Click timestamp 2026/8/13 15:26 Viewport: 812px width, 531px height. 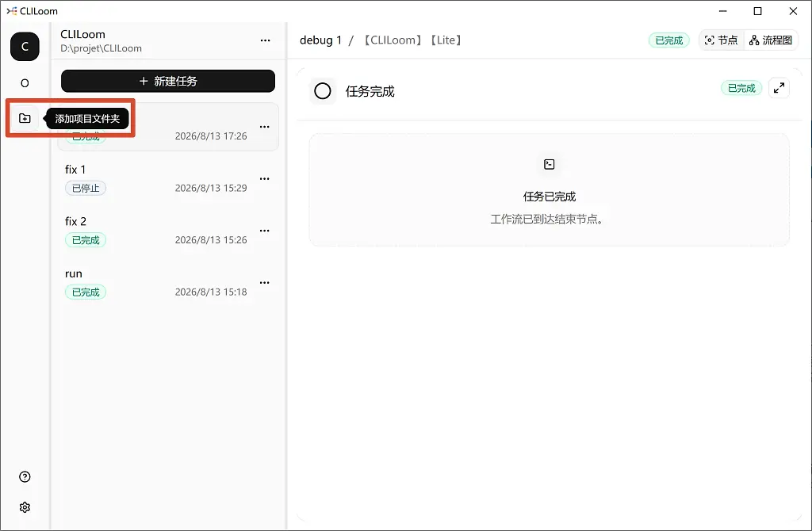click(x=211, y=240)
